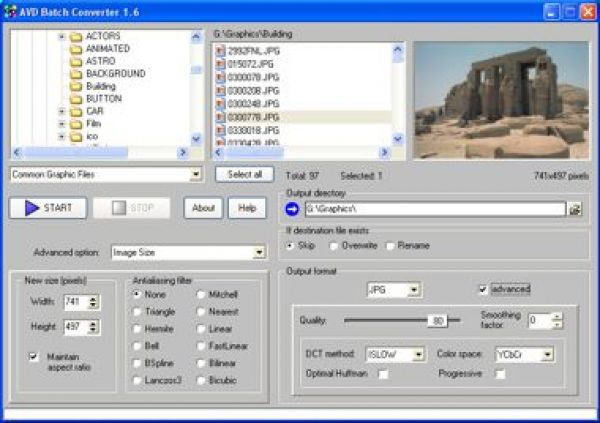The height and width of the screenshot is (423, 600).
Task: Click the folder tree horizontal scrollbar
Action: [x=100, y=153]
